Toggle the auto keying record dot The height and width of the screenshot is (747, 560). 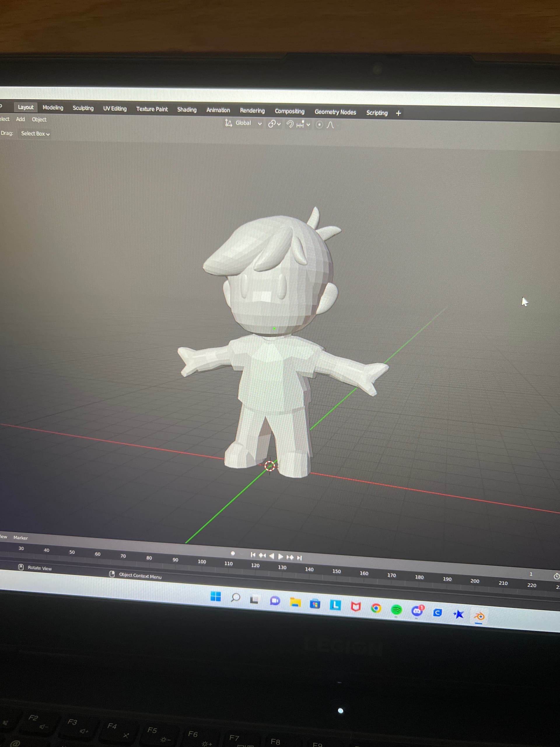[x=232, y=553]
